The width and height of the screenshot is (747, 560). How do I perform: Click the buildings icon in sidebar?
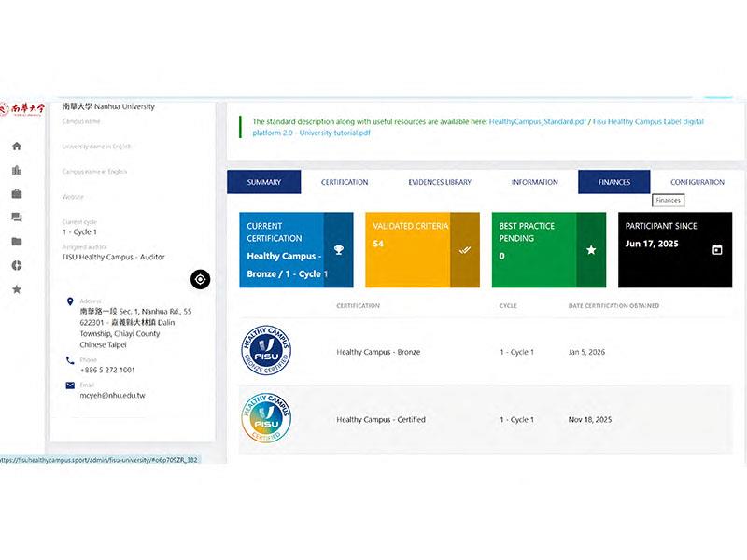coord(17,170)
